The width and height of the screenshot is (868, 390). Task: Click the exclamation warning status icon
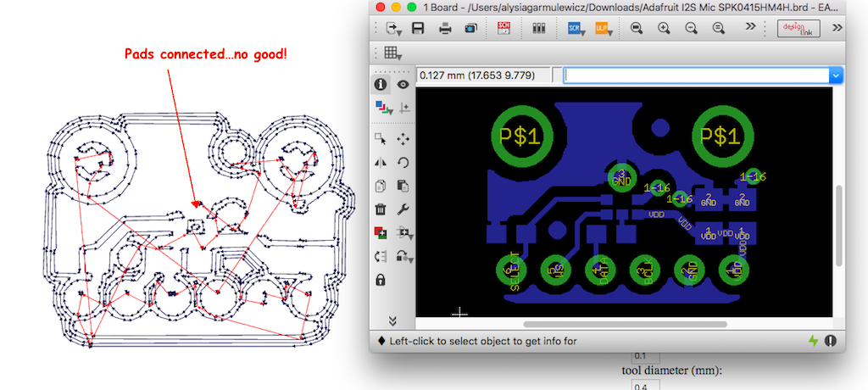coord(830,341)
